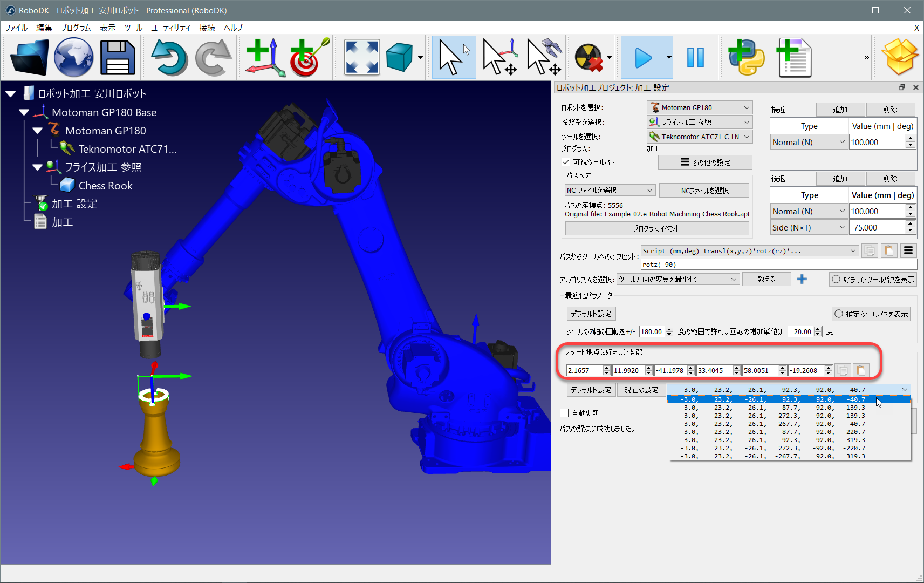
Task: Toggle 可視ツールパス checkbox
Action: [566, 162]
